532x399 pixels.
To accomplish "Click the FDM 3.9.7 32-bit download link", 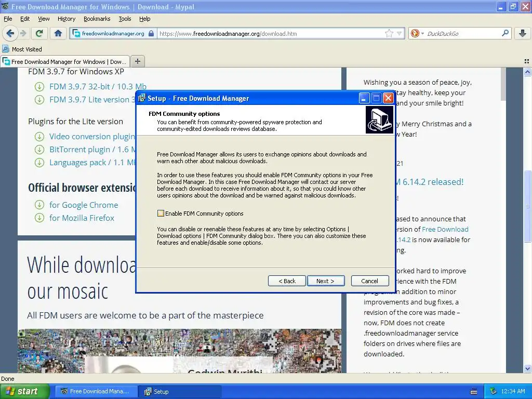I will point(98,86).
